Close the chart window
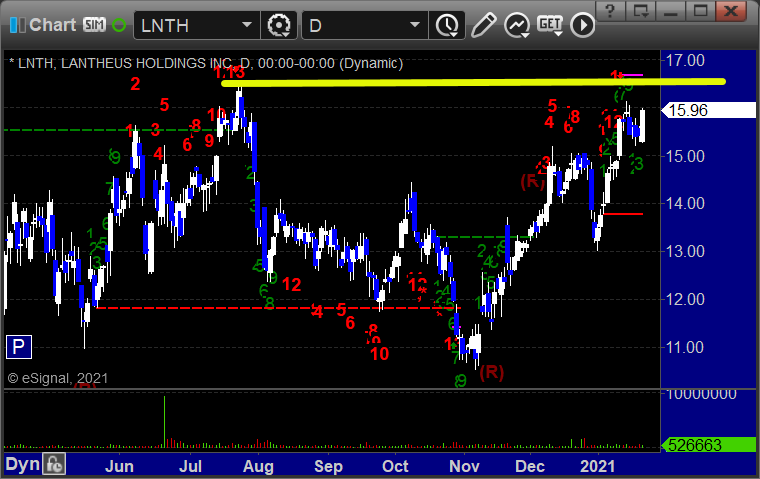This screenshot has height=479, width=760. pyautogui.click(x=730, y=11)
